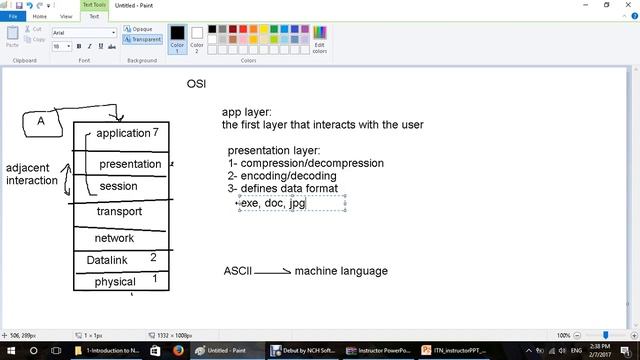
Task: Pick the brown color swatch
Action: click(x=233, y=39)
